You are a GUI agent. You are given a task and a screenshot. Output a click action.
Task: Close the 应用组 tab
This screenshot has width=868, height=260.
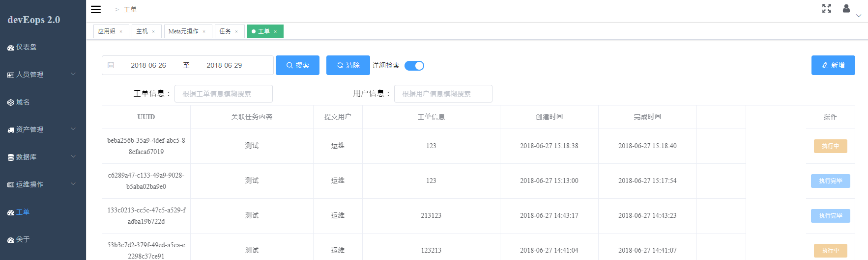121,32
